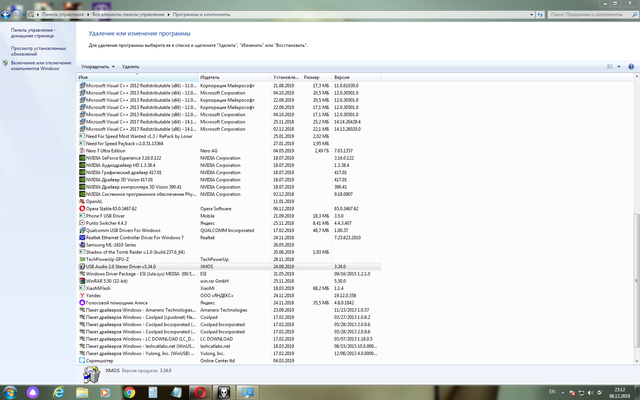Click the change view icon
The image size is (640, 400).
coord(610,67)
